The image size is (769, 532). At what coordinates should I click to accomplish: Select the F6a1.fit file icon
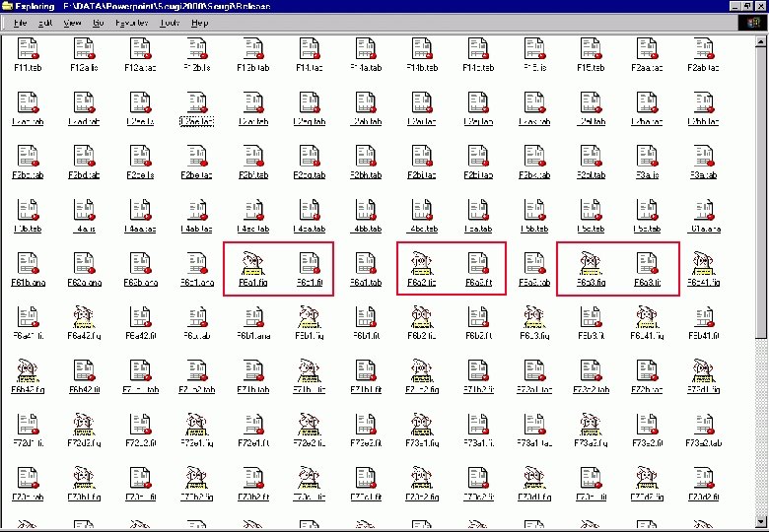click(310, 264)
